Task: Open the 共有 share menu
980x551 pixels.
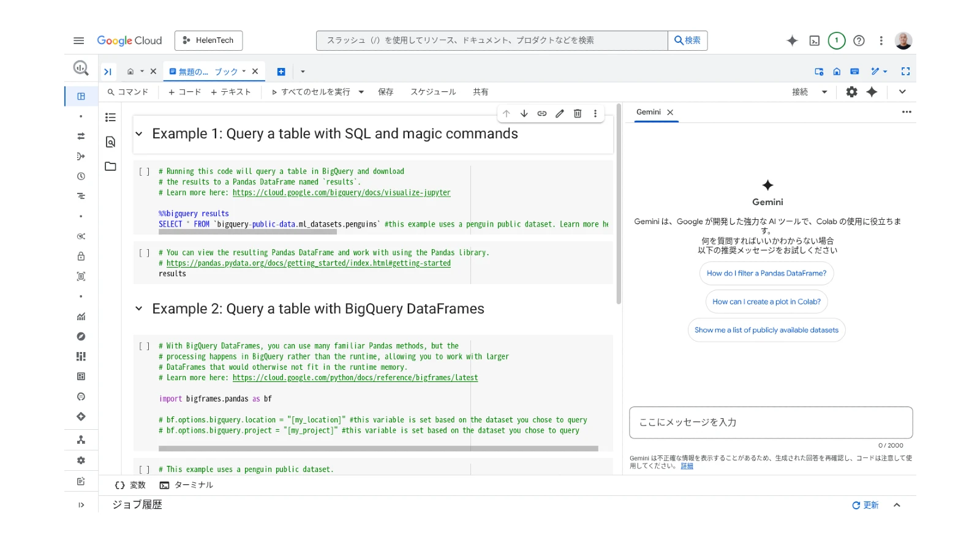Action: point(481,92)
